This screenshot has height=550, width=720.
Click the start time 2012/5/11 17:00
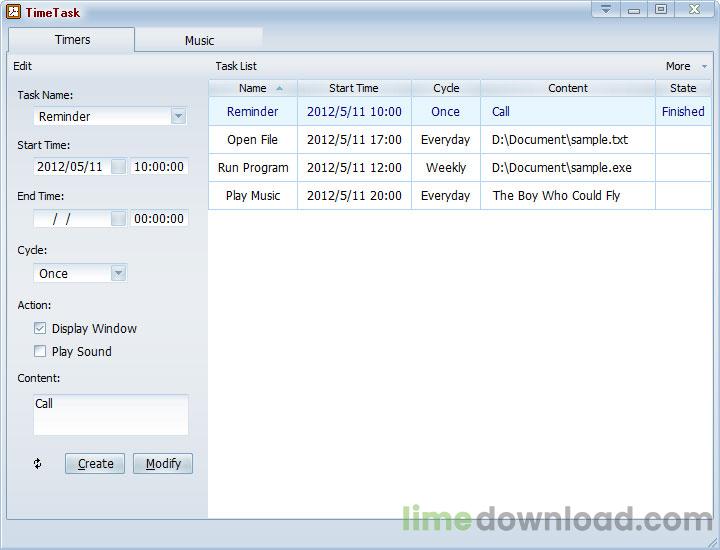tap(354, 140)
